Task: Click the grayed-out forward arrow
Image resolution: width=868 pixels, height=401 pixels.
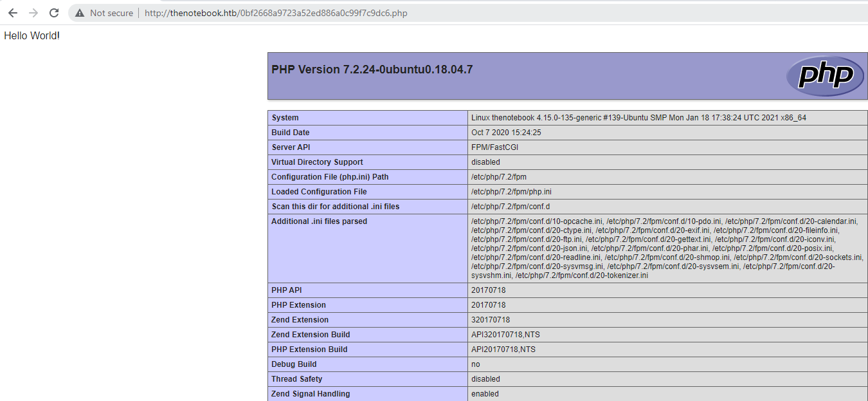Action: (32, 12)
